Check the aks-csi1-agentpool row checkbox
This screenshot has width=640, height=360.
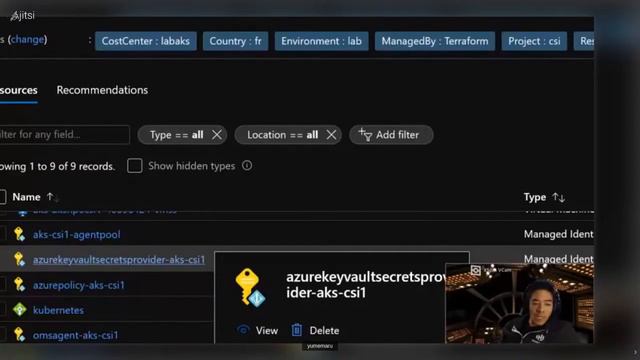pos(2,234)
